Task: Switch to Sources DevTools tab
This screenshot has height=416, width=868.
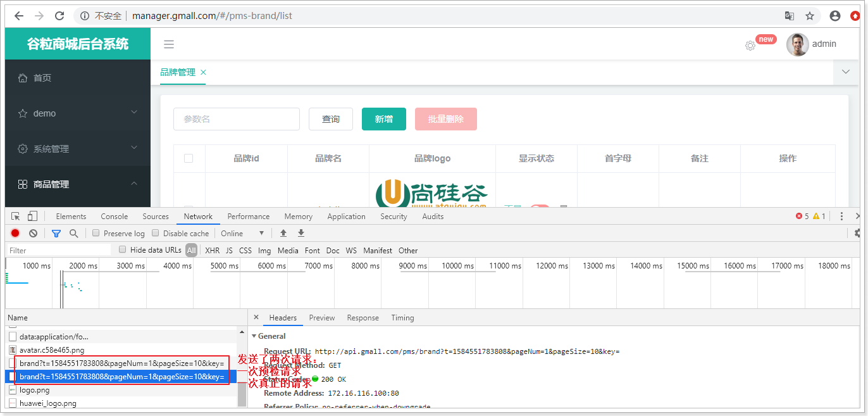Action: coord(156,217)
